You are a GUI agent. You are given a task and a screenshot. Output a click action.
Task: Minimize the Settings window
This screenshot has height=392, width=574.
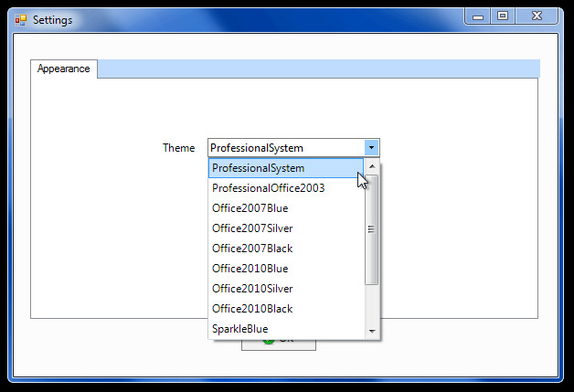(x=478, y=16)
